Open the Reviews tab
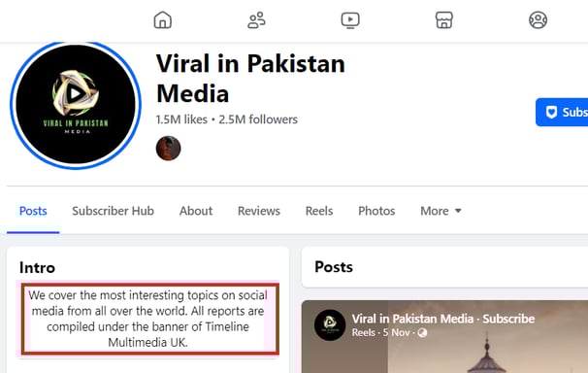Viewport: 588px width, 373px height. click(x=259, y=211)
